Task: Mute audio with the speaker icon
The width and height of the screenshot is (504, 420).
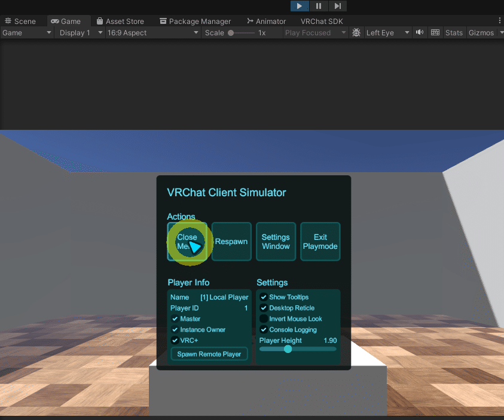Action: coord(420,32)
